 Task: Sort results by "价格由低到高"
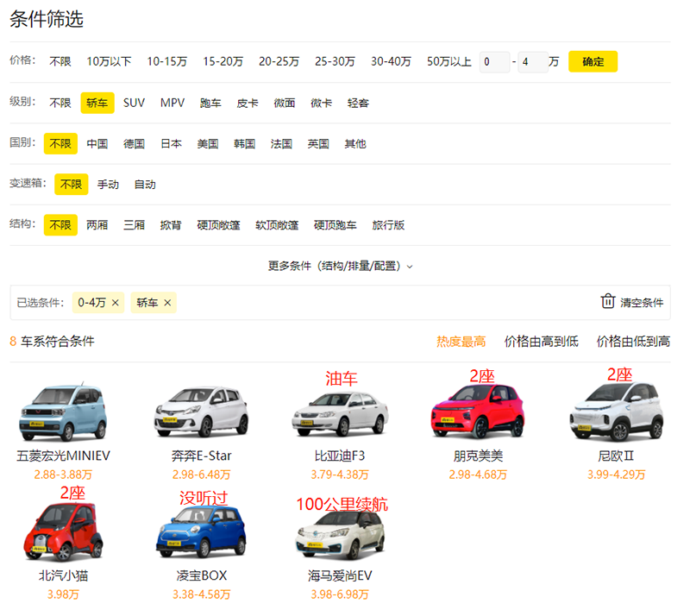pyautogui.click(x=632, y=340)
